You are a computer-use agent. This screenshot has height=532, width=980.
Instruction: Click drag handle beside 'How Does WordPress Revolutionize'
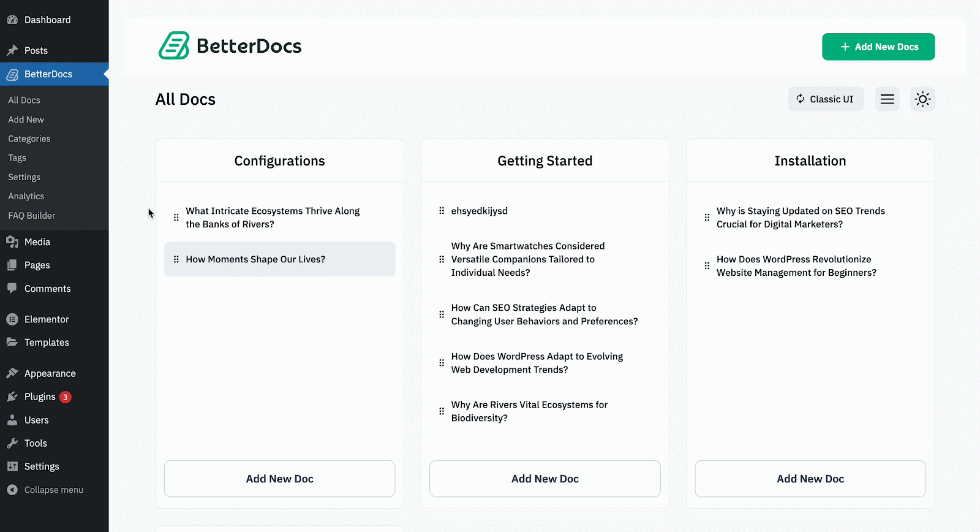[x=707, y=266]
